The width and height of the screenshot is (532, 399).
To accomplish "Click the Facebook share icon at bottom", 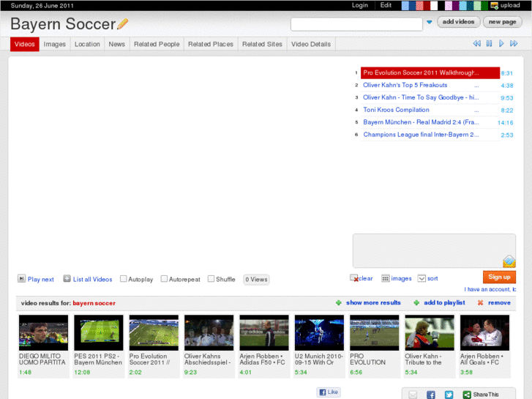I will (x=431, y=395).
